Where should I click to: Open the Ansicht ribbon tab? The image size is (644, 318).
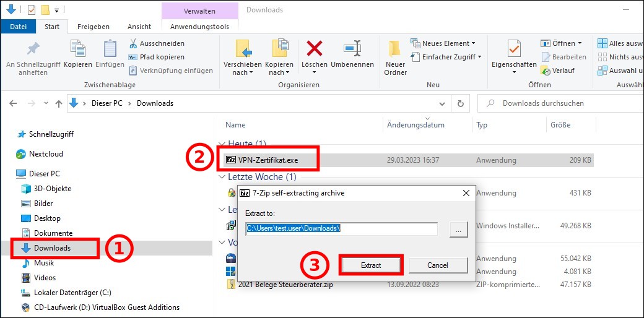click(x=139, y=27)
